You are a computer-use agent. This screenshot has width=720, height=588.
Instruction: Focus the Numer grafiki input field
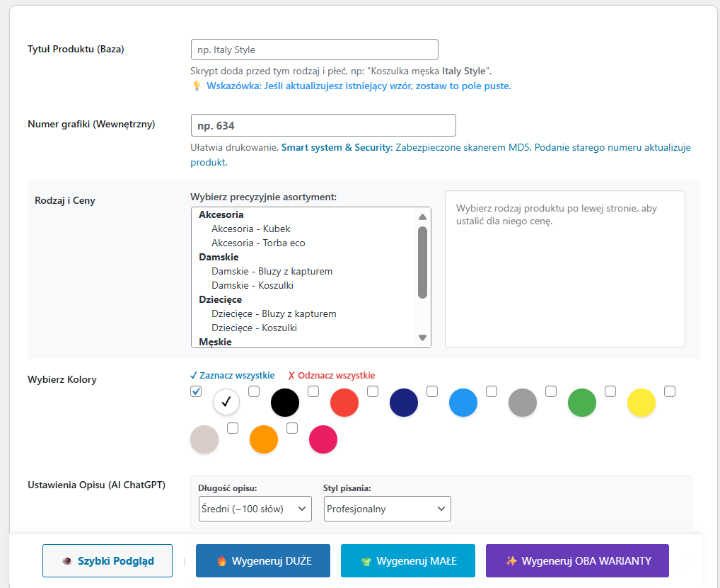323,125
